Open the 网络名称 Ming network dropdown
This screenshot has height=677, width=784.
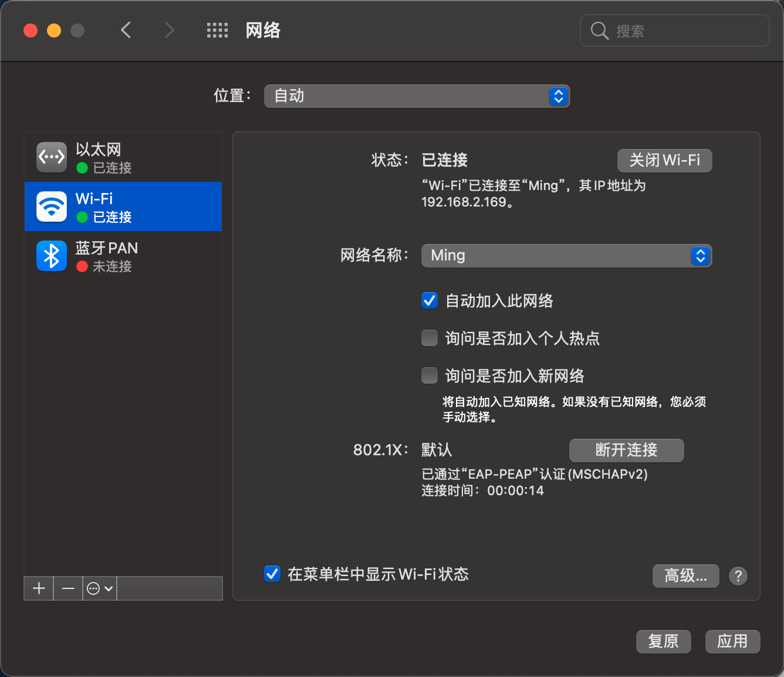(x=566, y=256)
